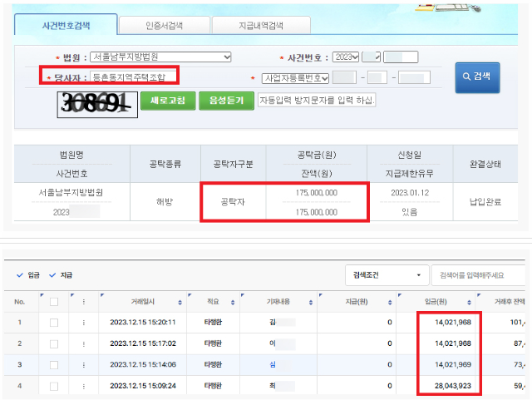Open the three-dot menu for row 2
Screen dimensions: 532x400
pos(83,343)
